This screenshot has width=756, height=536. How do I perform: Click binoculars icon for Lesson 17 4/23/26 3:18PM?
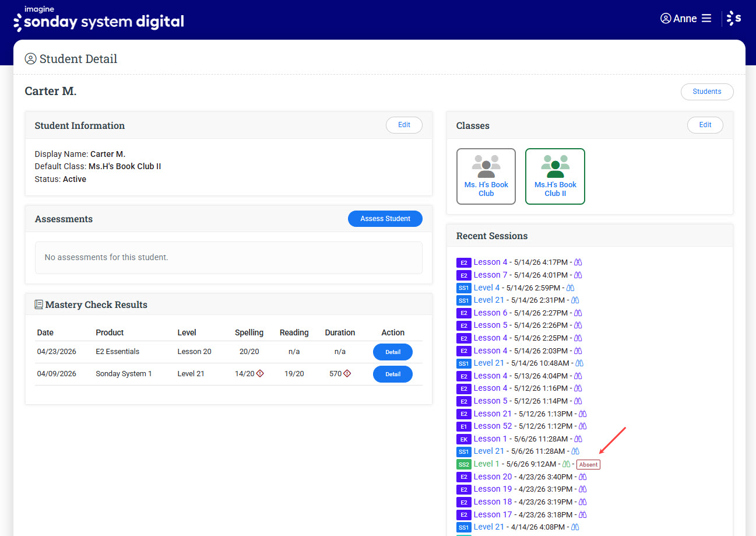(582, 515)
